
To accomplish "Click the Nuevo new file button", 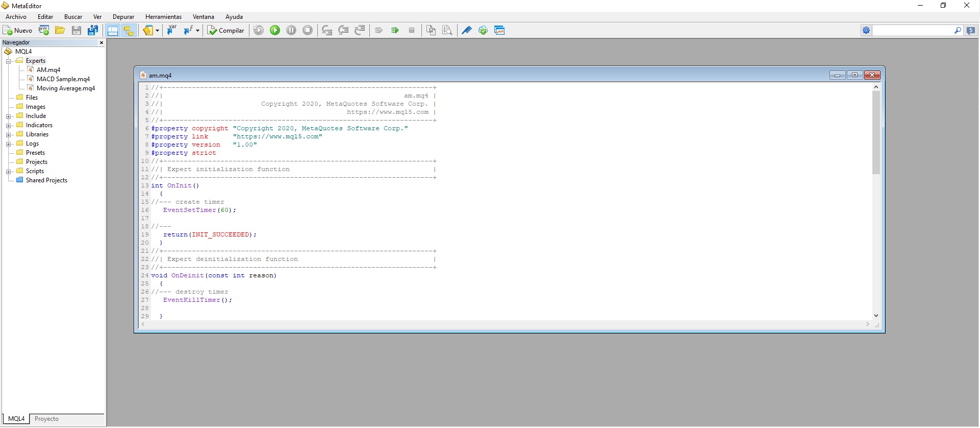I will (17, 30).
